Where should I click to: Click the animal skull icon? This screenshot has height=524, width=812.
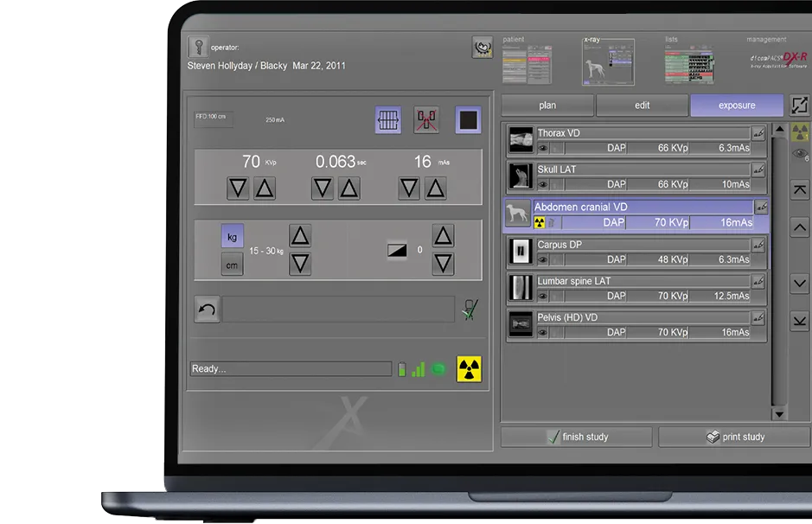click(482, 47)
